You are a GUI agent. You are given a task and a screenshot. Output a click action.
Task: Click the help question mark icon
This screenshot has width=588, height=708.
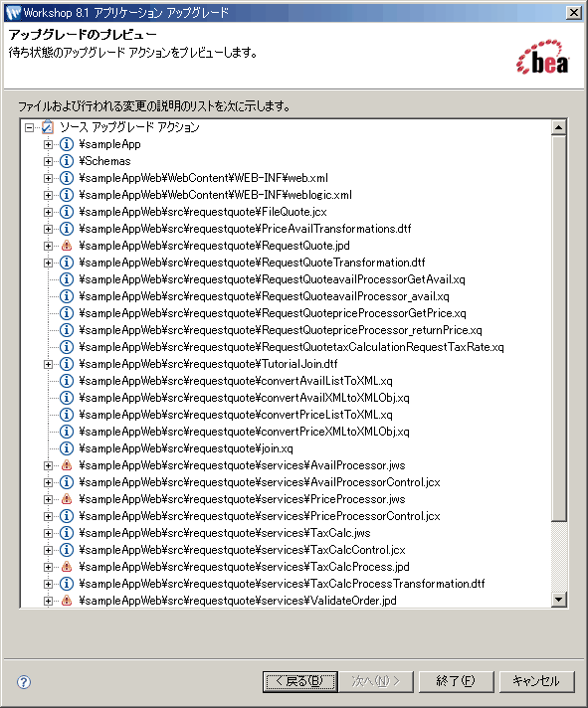[24, 682]
